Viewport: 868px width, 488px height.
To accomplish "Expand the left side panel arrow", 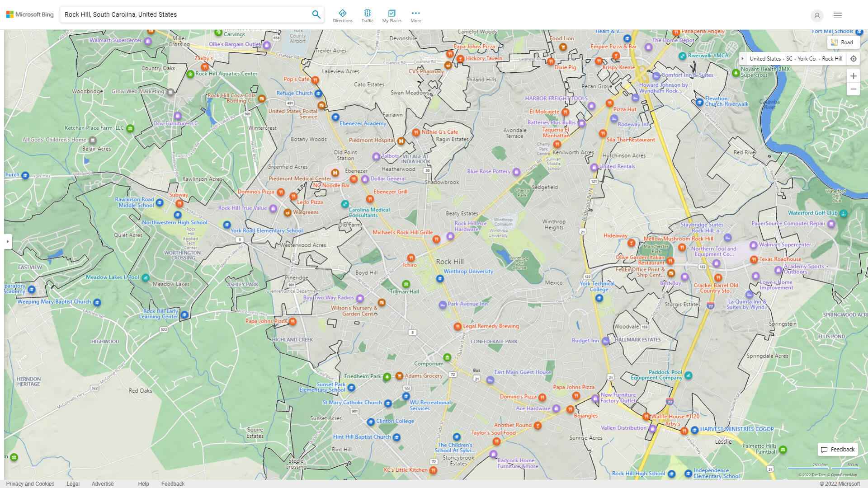I will (x=8, y=241).
